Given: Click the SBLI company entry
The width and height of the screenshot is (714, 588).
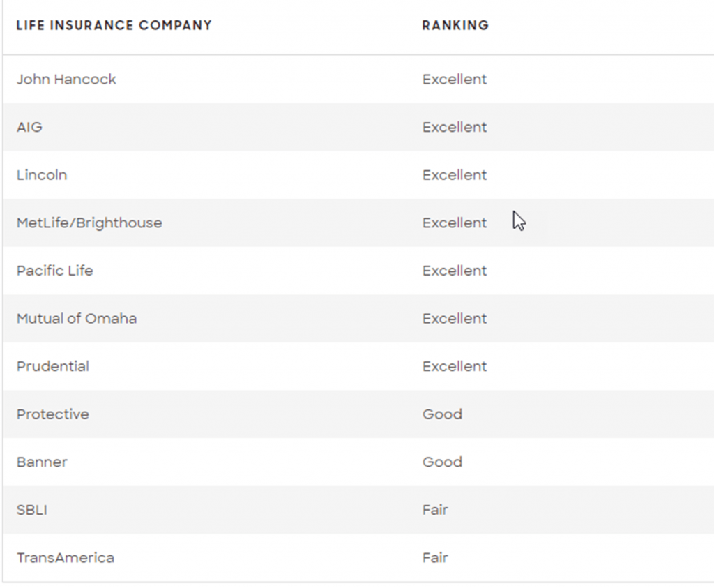Looking at the screenshot, I should coord(32,510).
